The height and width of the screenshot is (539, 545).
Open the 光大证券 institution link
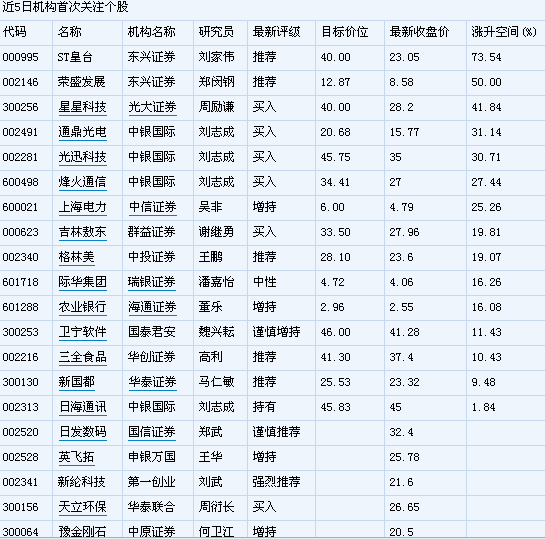click(x=153, y=107)
